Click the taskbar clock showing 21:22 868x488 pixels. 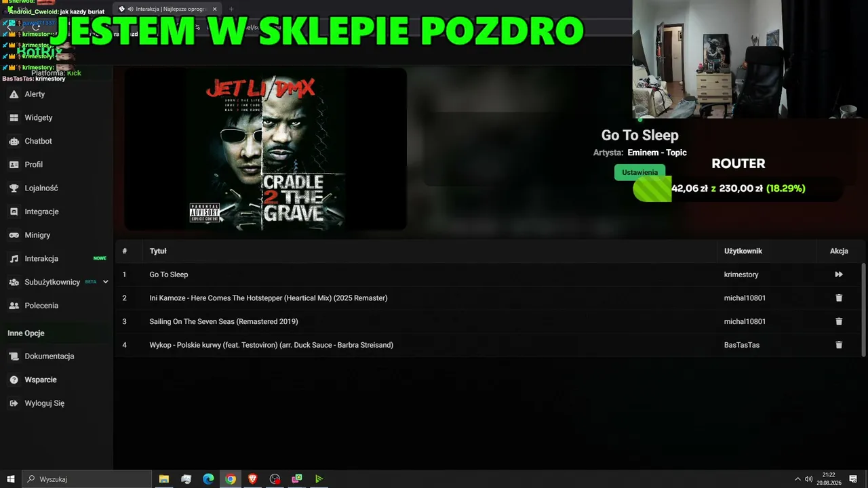829,479
